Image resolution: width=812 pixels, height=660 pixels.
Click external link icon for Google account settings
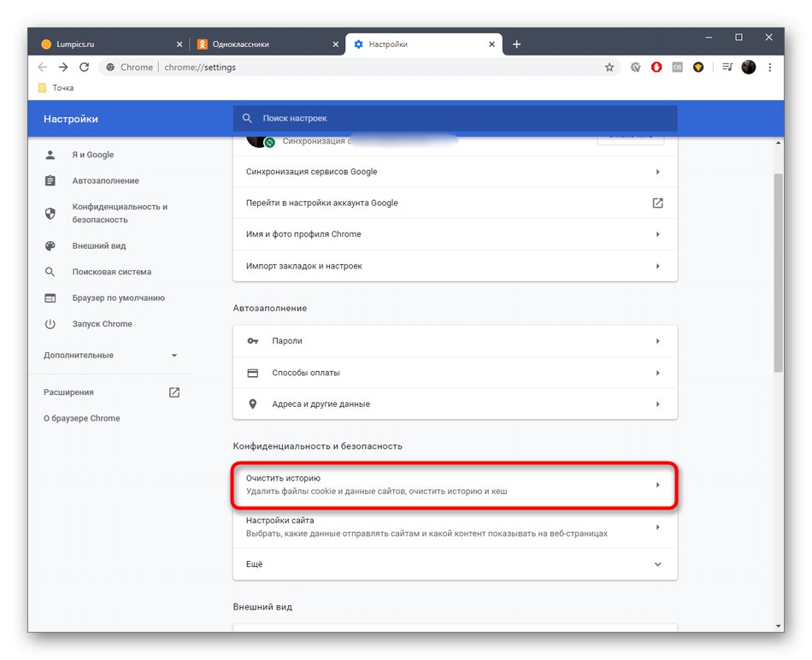click(x=657, y=203)
